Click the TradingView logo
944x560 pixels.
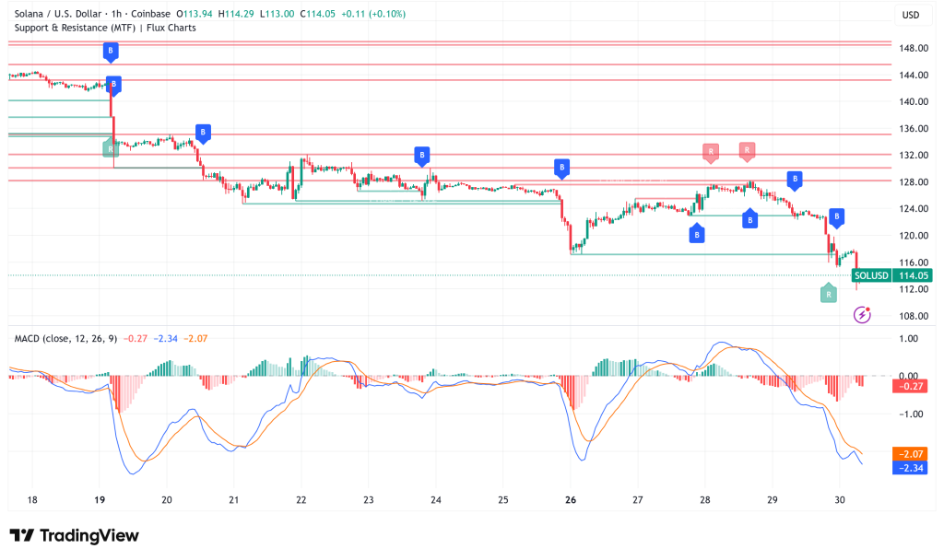(x=74, y=535)
